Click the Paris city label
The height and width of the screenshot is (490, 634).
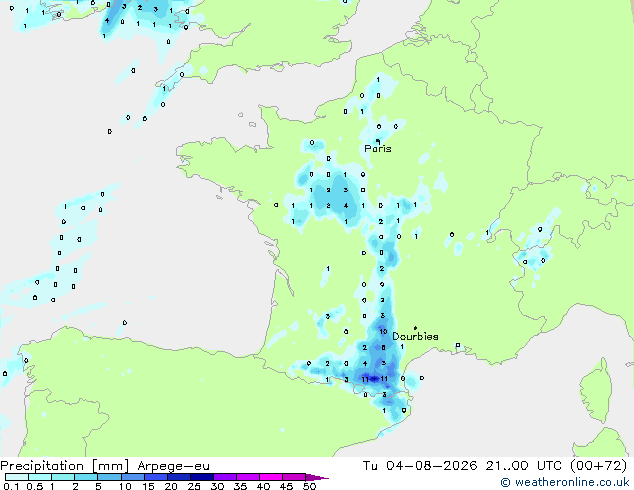click(x=378, y=149)
